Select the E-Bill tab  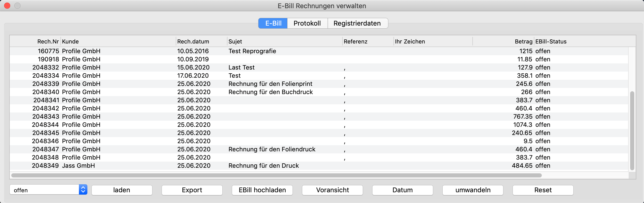[x=273, y=23]
